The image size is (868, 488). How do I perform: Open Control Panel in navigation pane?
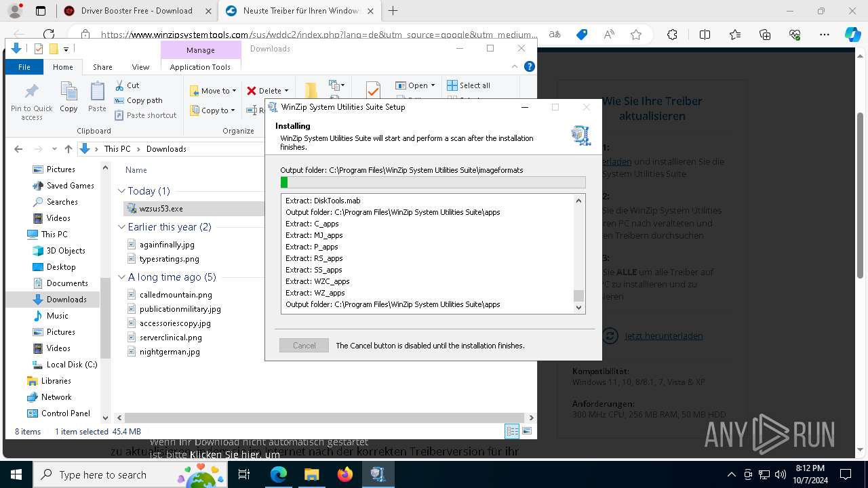pyautogui.click(x=66, y=413)
